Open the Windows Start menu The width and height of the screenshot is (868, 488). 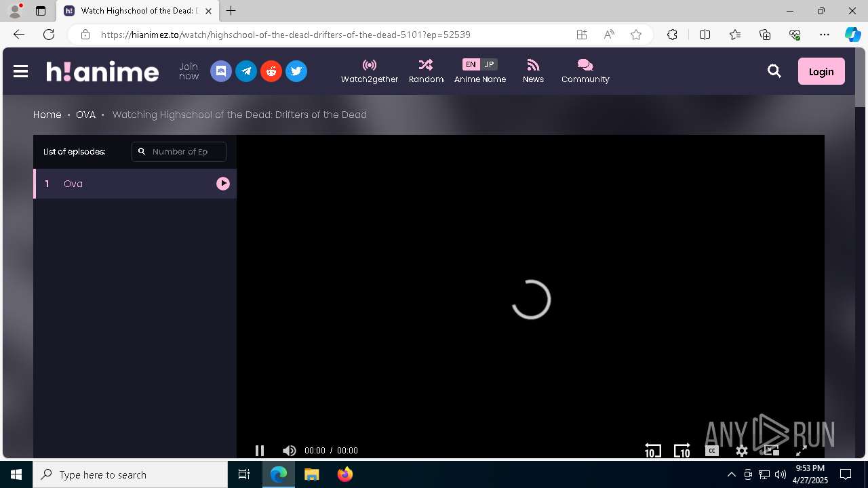pos(16,474)
